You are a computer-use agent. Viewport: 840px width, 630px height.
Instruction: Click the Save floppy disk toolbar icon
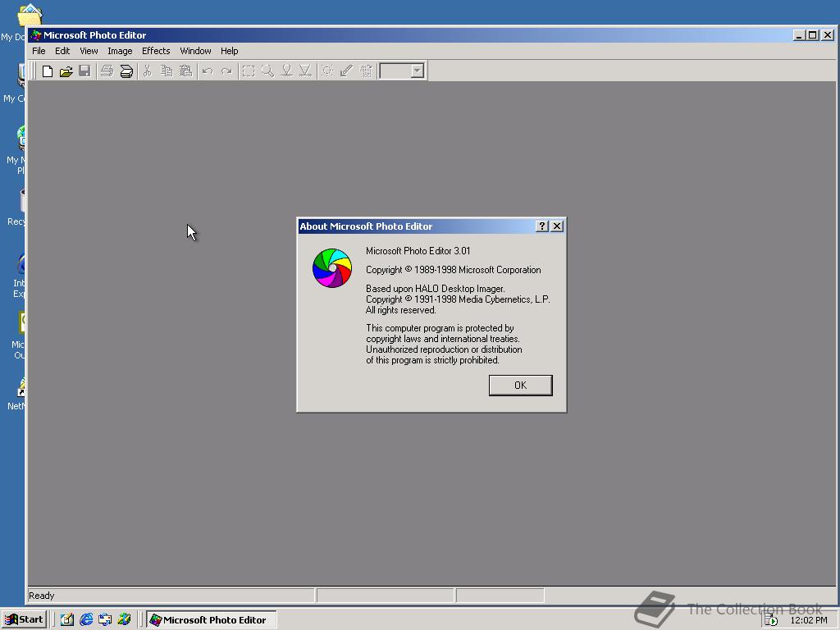pyautogui.click(x=84, y=71)
